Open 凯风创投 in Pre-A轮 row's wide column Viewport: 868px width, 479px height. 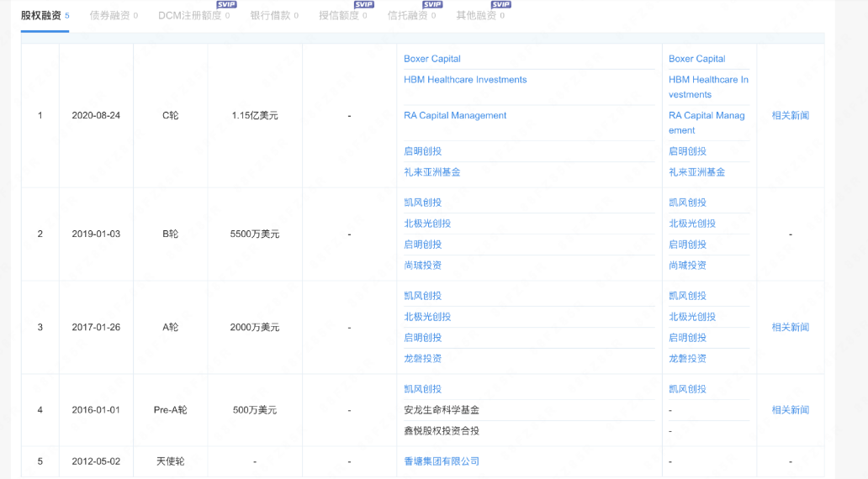click(422, 389)
